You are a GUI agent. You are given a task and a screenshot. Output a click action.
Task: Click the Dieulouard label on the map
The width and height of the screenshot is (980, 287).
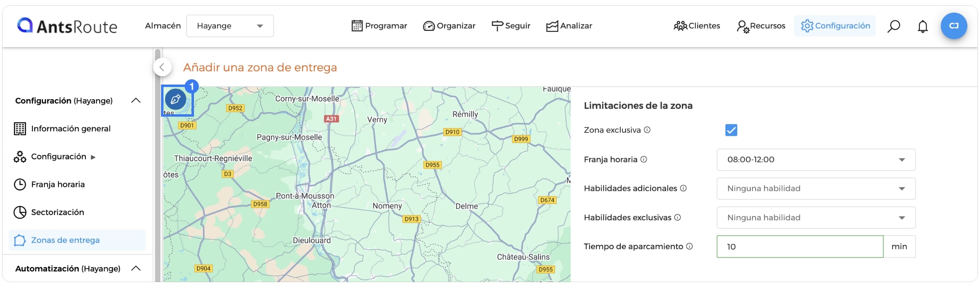click(x=312, y=240)
